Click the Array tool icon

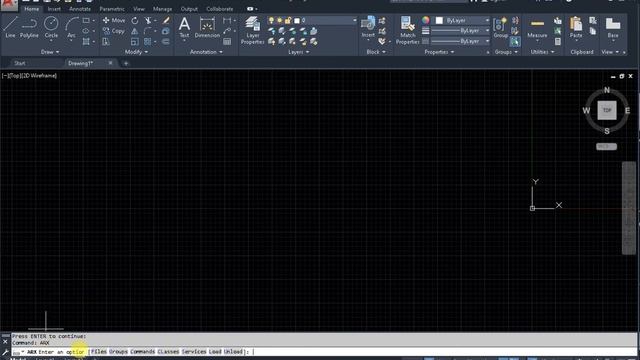click(148, 42)
